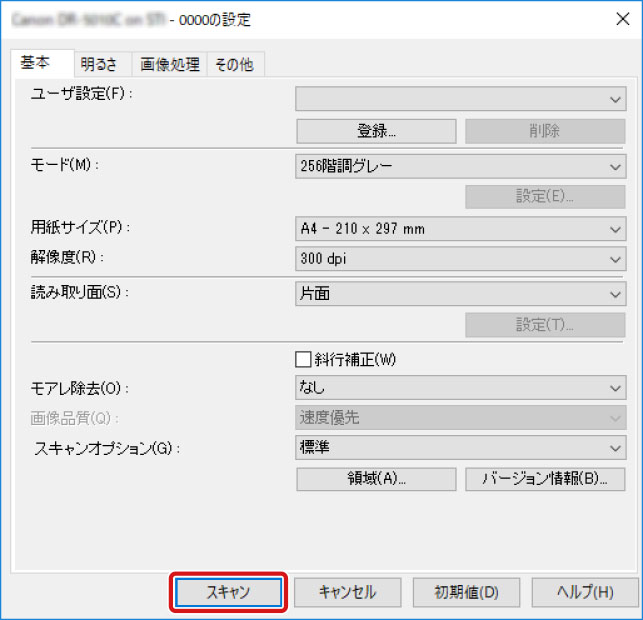Expand the 読み取り面 dropdown showing 片面
Viewport: 643px width, 620px height.
[x=460, y=294]
